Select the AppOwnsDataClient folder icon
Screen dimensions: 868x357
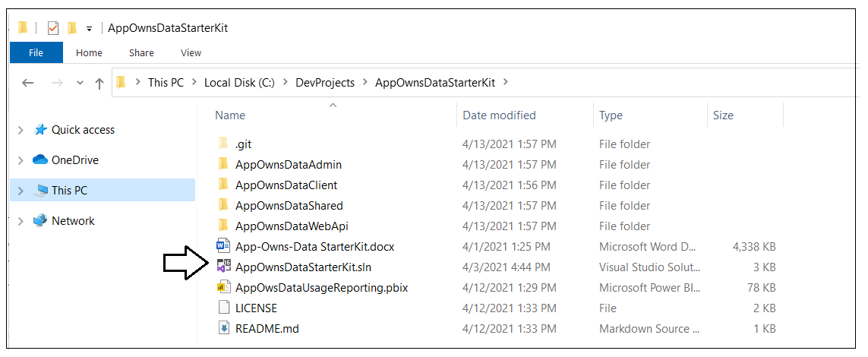click(x=223, y=185)
